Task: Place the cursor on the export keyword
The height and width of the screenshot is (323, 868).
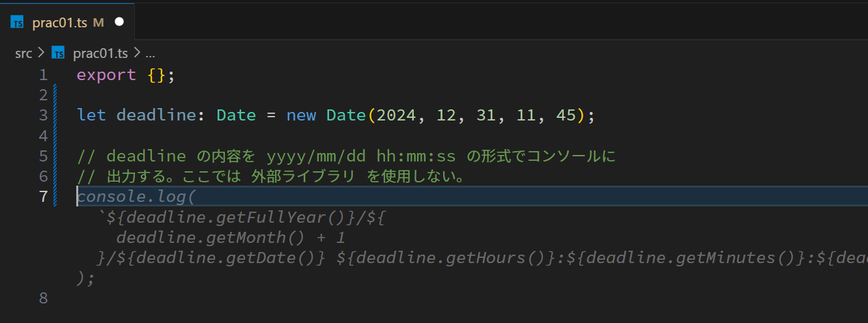Action: pyautogui.click(x=106, y=75)
